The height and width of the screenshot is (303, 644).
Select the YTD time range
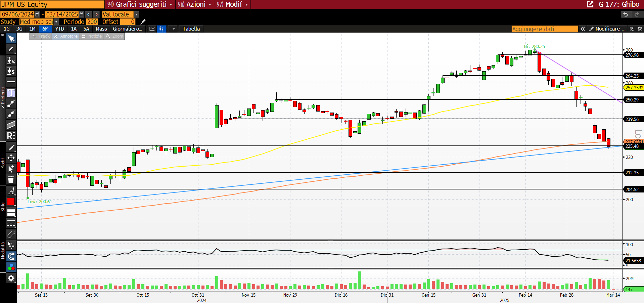[x=60, y=29]
